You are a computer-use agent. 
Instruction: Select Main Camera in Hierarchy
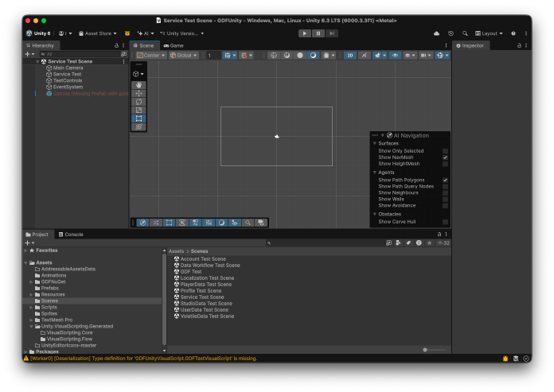(68, 68)
